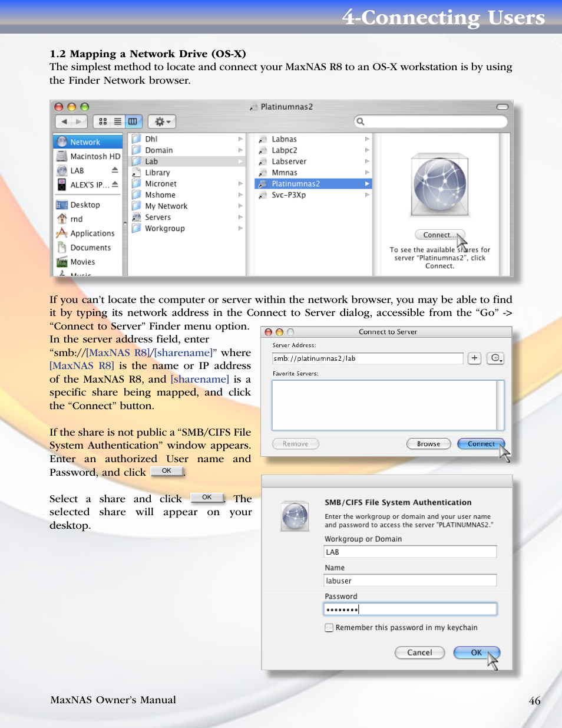Click the authentication dialog globe icon
Screen dimensions: 562x728
point(295,516)
